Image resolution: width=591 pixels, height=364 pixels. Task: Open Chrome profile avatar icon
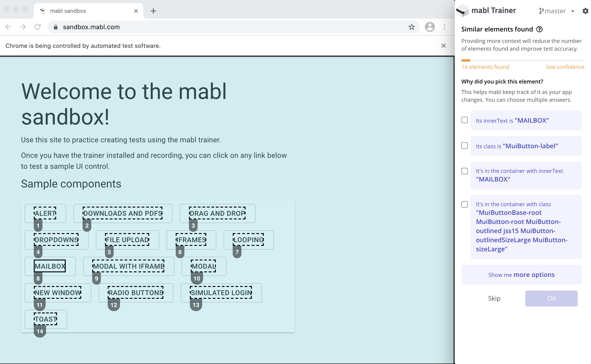[x=430, y=27]
